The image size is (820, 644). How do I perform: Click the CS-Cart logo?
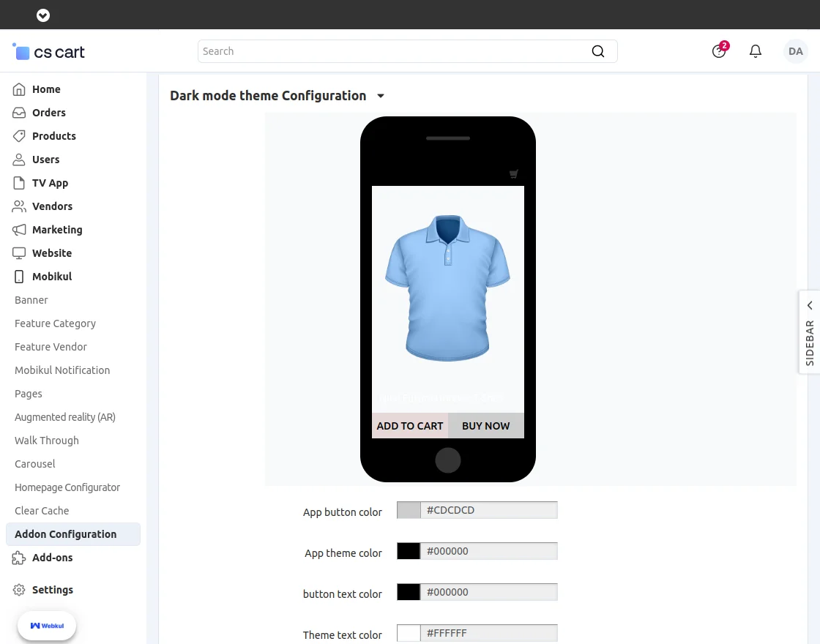coord(49,52)
